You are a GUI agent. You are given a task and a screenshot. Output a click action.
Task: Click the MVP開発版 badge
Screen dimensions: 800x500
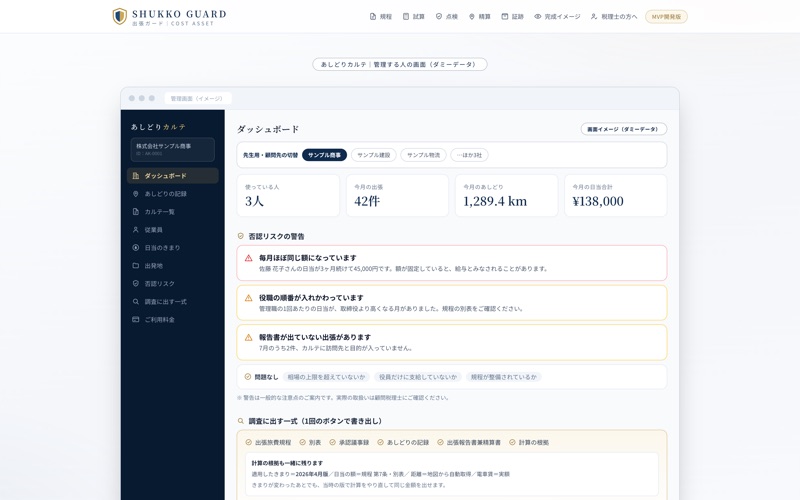coord(666,17)
